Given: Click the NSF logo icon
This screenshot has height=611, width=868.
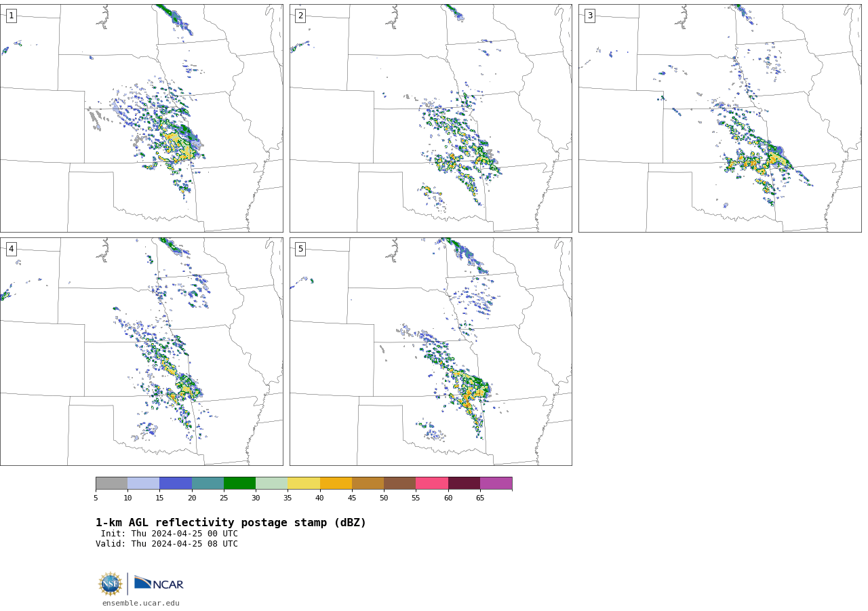Looking at the screenshot, I should (110, 584).
